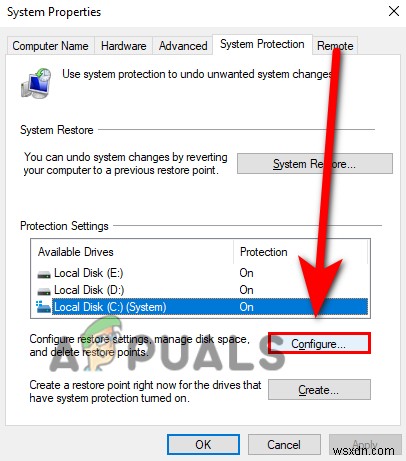This screenshot has height=461, width=406.
Task: Click Create... to make a restore point
Action: point(319,389)
